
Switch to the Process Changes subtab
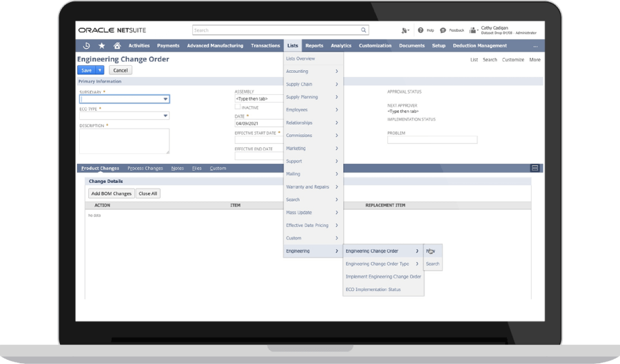tap(145, 168)
